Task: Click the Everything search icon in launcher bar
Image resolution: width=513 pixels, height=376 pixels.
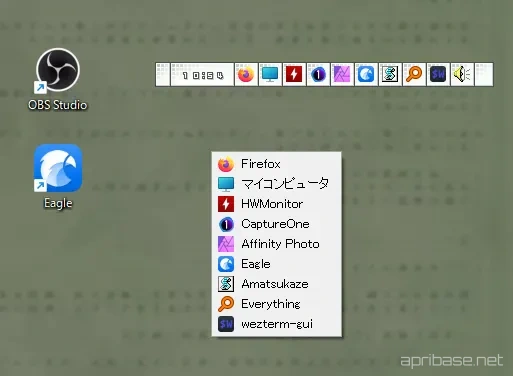Action: [414, 74]
